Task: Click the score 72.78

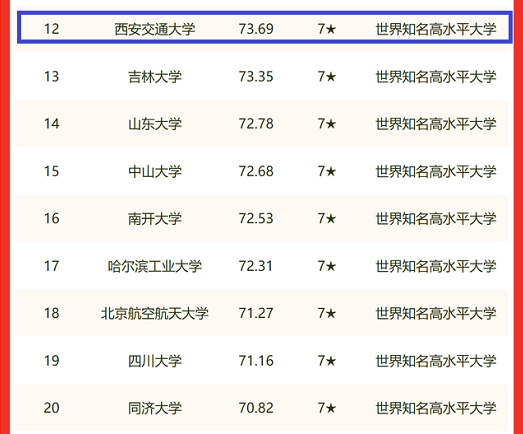Action: pos(256,124)
